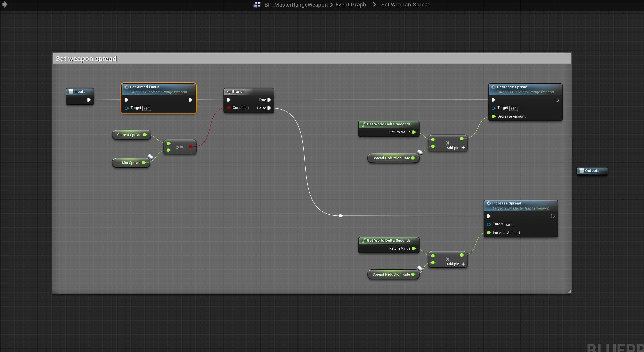Screen dimensions: 644x352
Task: Click the reroute node on False wire
Action: coord(340,216)
